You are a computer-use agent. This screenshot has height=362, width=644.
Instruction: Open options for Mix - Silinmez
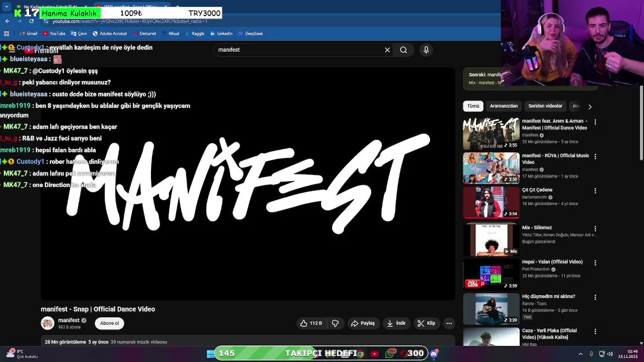pos(595,228)
